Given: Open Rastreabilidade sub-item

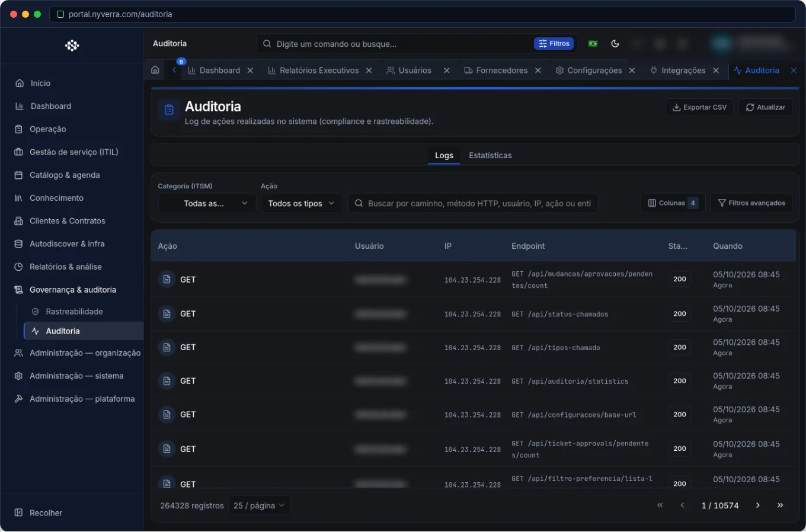Looking at the screenshot, I should [x=83, y=312].
